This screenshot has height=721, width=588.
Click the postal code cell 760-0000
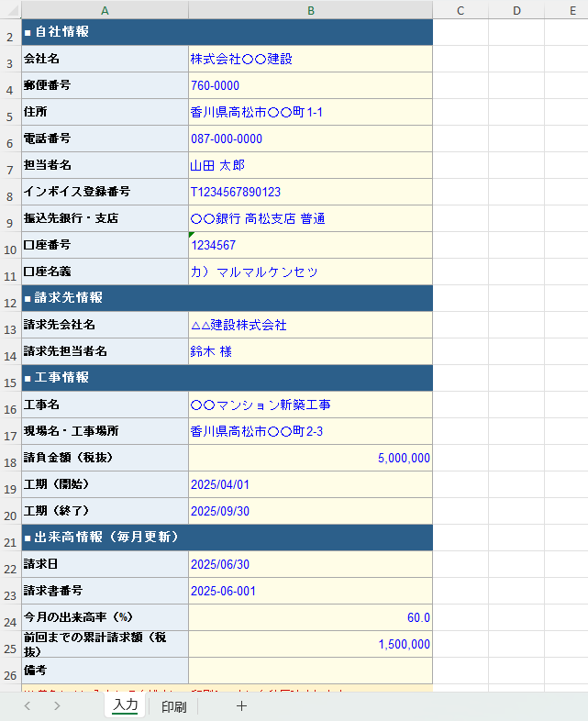pos(310,85)
